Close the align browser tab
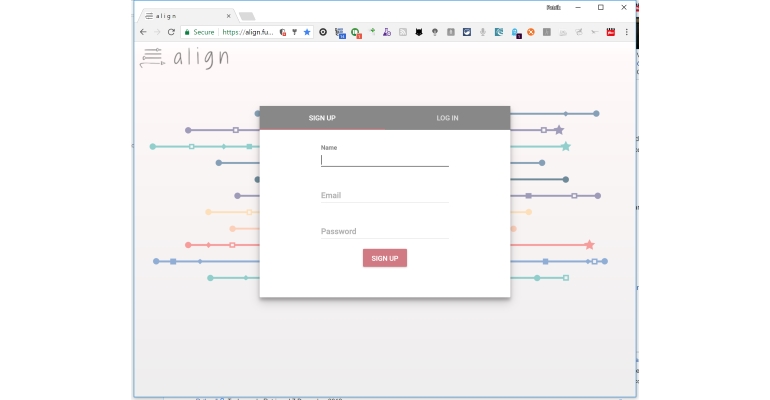The width and height of the screenshot is (770, 400). click(228, 16)
